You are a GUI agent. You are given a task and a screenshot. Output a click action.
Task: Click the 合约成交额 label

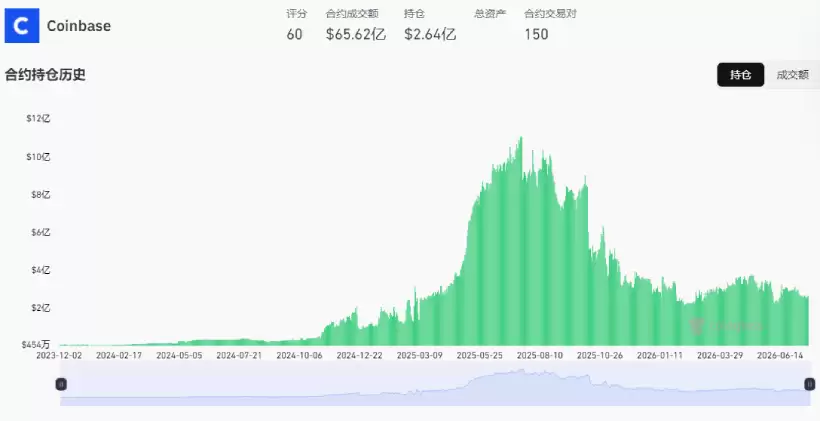point(351,14)
